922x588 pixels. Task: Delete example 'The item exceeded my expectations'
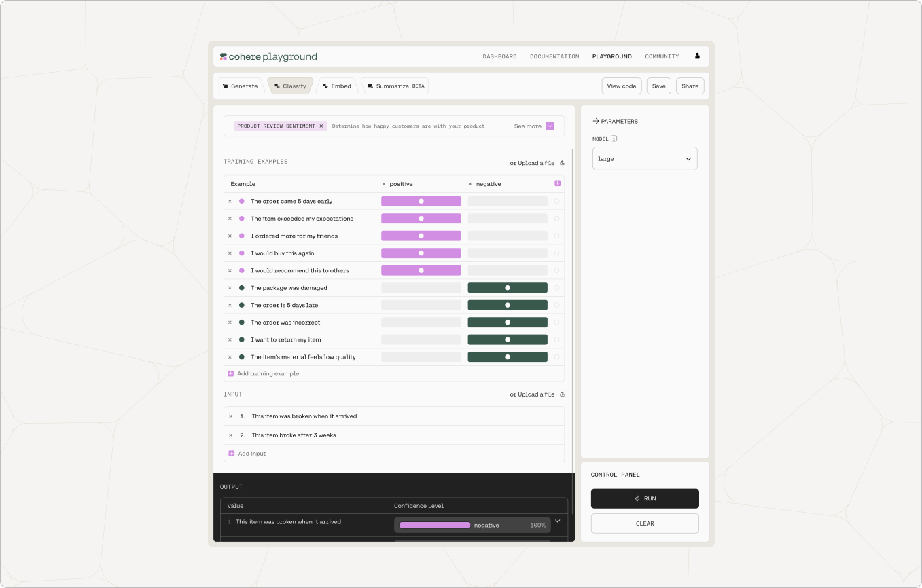[230, 219]
